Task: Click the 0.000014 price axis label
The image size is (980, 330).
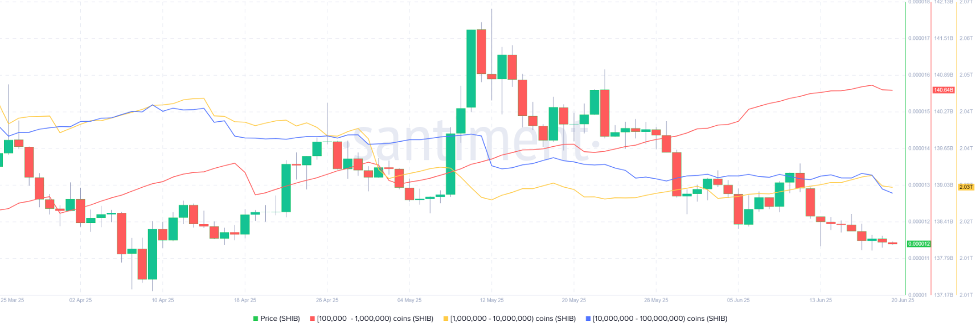Action: (919, 148)
